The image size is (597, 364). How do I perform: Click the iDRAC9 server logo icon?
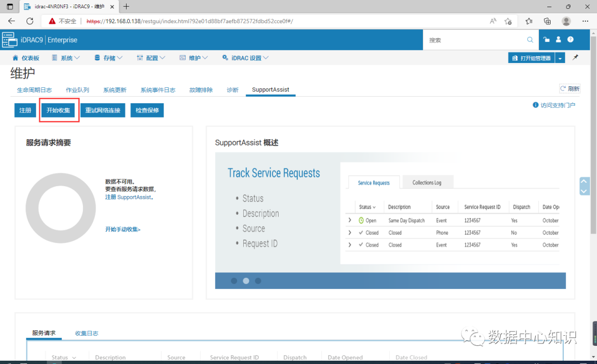pos(9,40)
